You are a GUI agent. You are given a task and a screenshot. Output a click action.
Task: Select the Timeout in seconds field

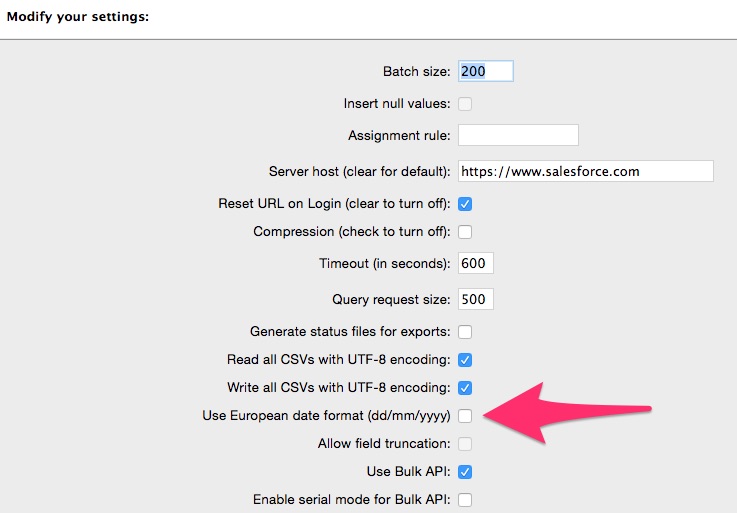476,263
